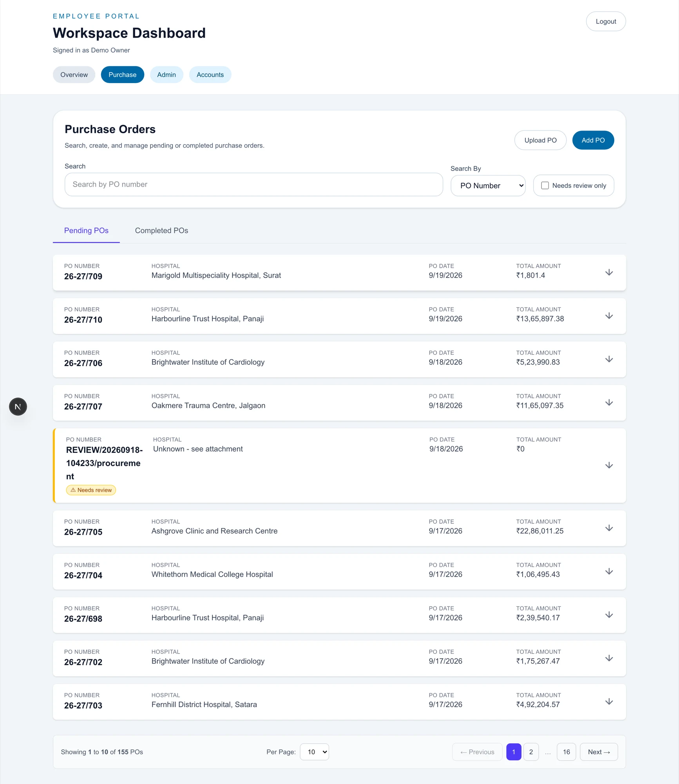Select page 1 in pagination
This screenshot has width=679, height=784.
click(x=514, y=752)
